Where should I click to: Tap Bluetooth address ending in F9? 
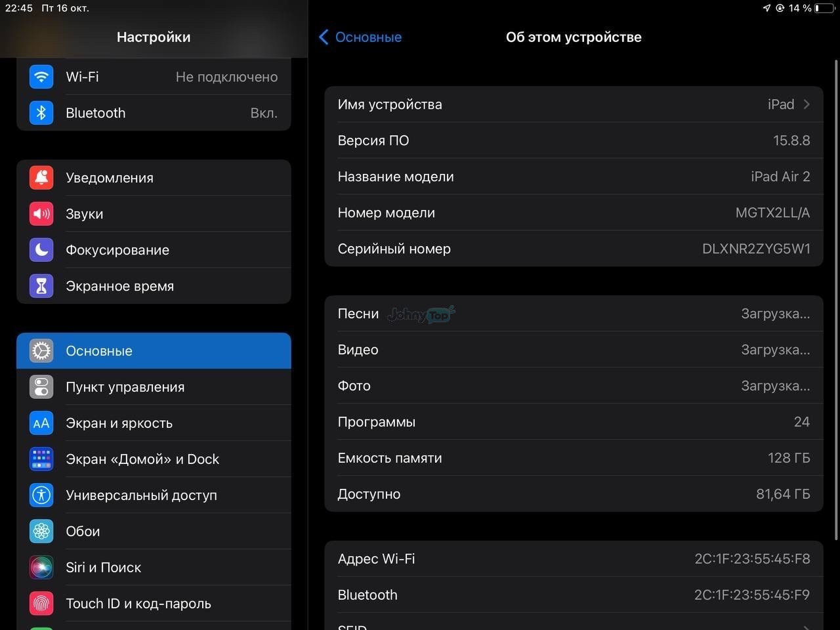752,595
